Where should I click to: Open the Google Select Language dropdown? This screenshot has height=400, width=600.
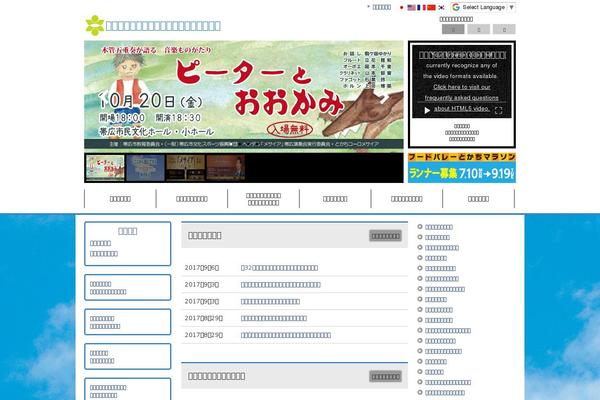coord(483,7)
